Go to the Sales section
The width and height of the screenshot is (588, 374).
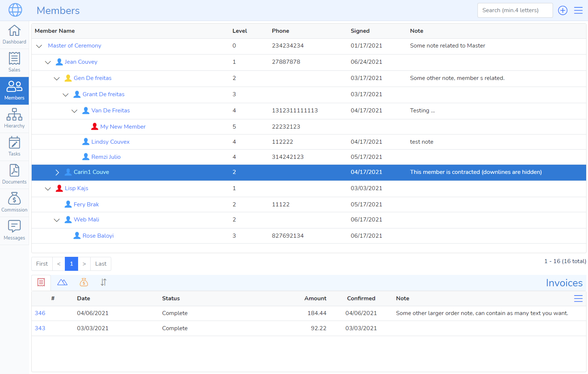14,63
